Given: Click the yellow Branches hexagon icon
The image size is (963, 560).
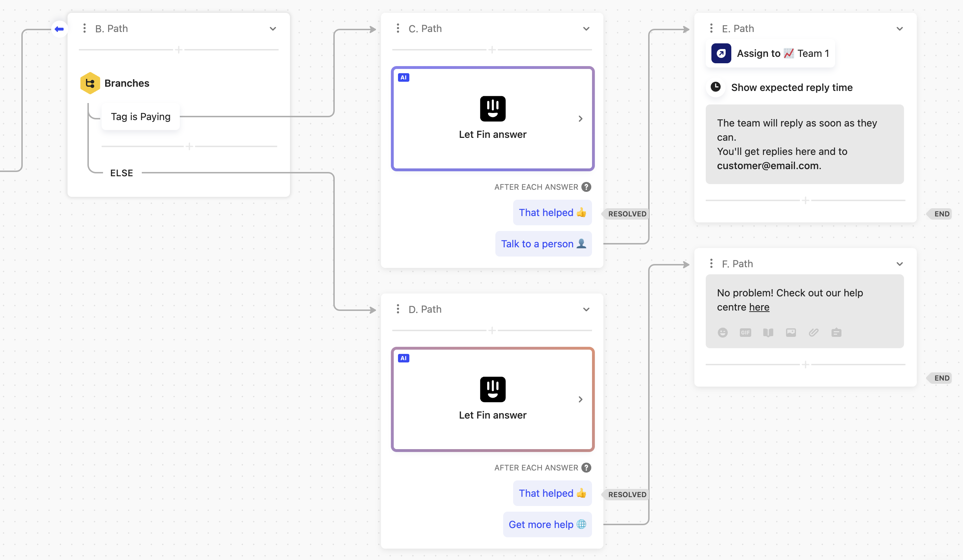Looking at the screenshot, I should point(90,83).
